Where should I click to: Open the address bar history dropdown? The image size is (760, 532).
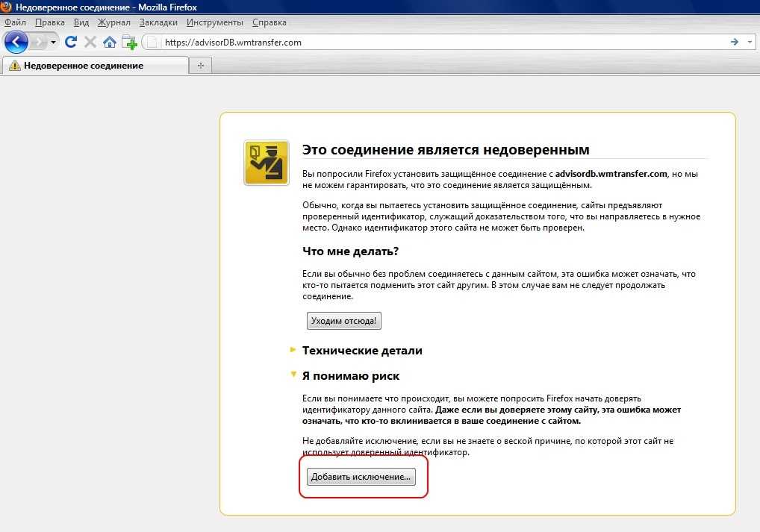(x=750, y=42)
